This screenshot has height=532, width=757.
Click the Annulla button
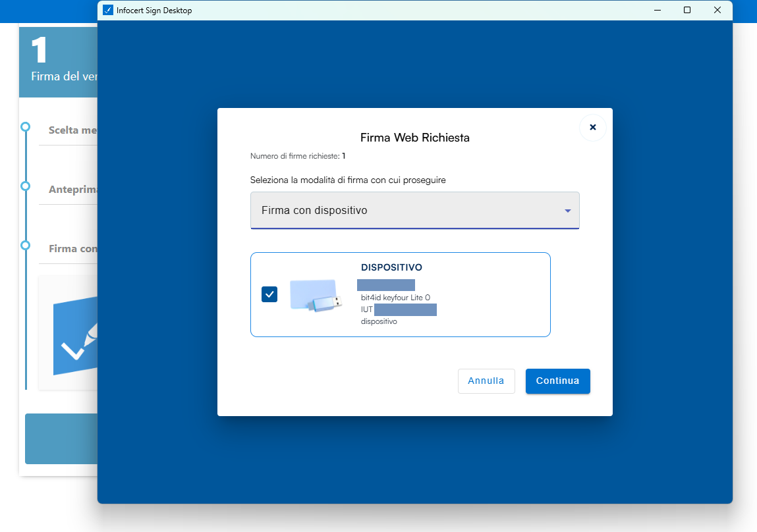[x=486, y=381]
